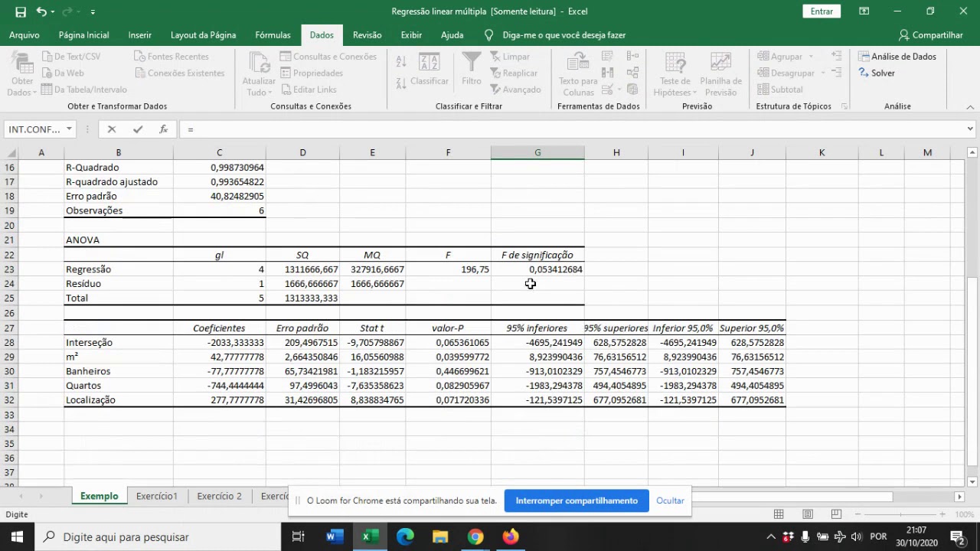Expand the formula bar chevron

pos(970,129)
